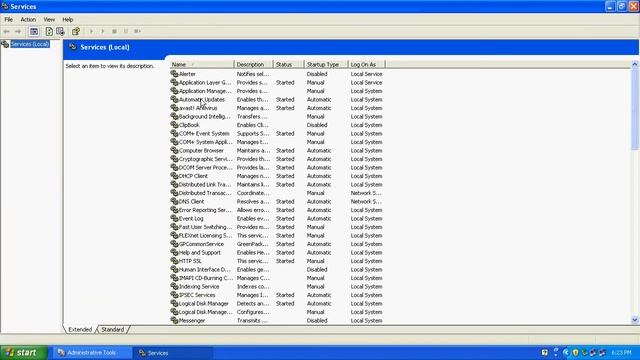Select the FLEXnet Licensing S... row

tap(277, 236)
